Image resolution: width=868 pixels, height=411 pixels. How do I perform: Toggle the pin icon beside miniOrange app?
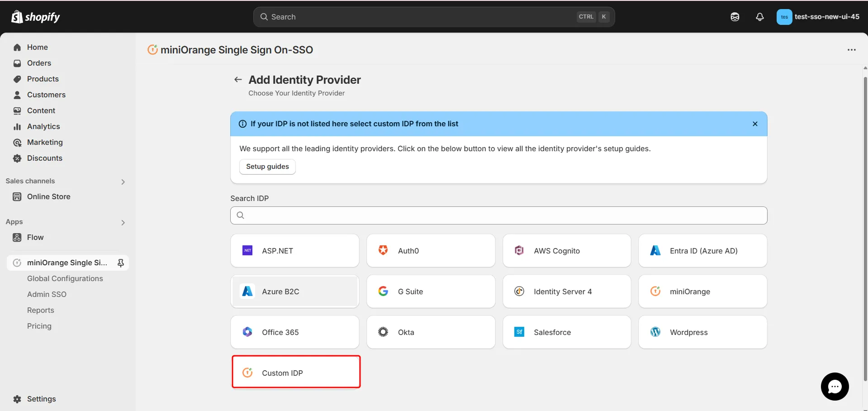pyautogui.click(x=121, y=263)
